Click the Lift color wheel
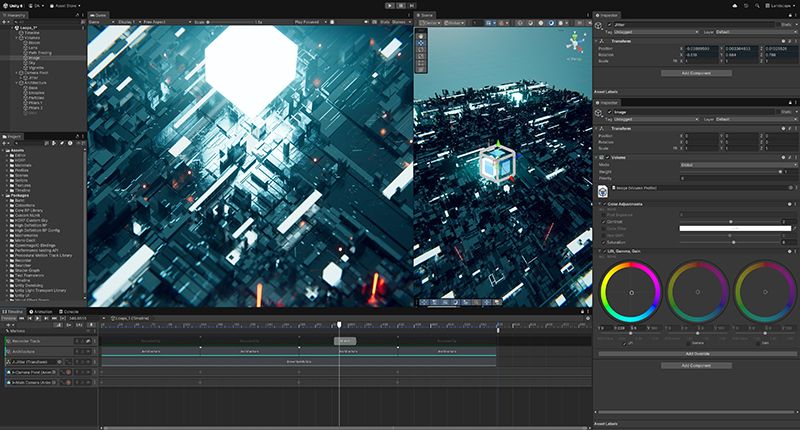 coord(631,292)
